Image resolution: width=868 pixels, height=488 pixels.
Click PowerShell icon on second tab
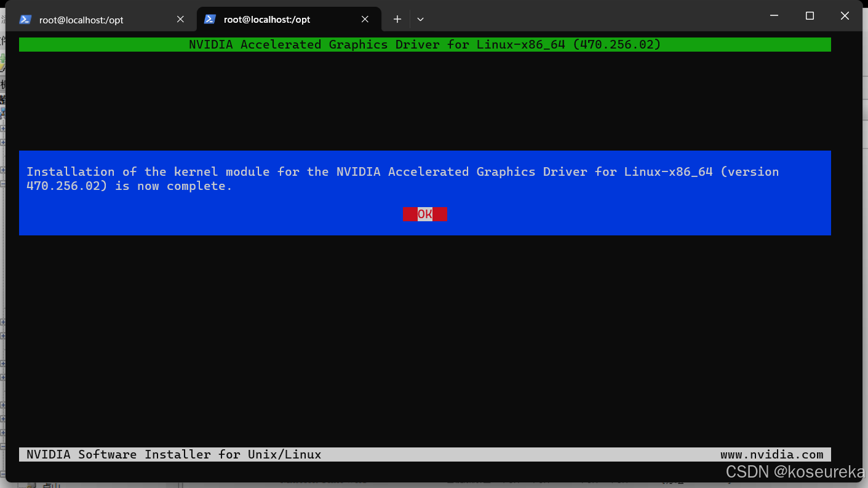point(210,20)
